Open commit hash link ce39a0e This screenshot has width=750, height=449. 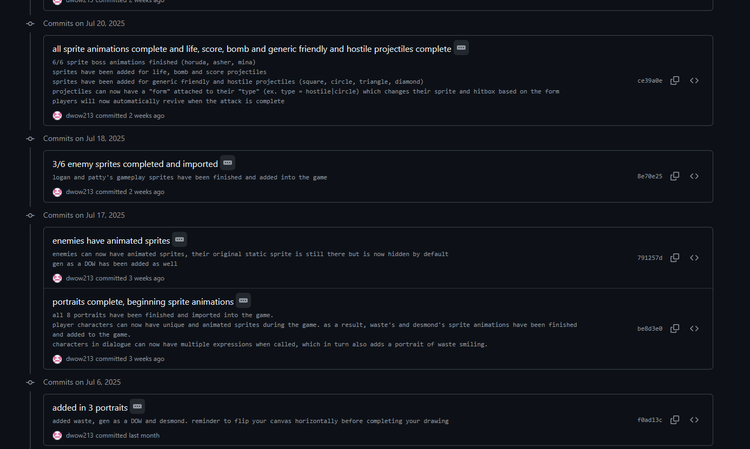pyautogui.click(x=650, y=81)
